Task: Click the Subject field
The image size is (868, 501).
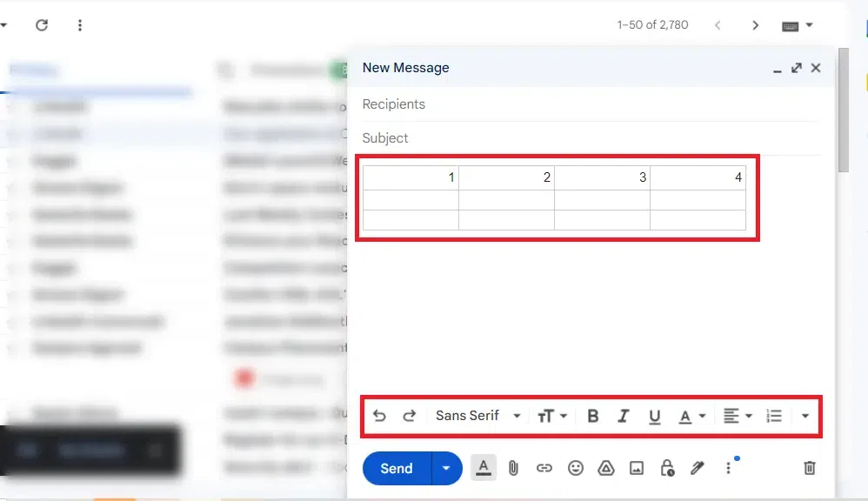Action: pos(590,137)
